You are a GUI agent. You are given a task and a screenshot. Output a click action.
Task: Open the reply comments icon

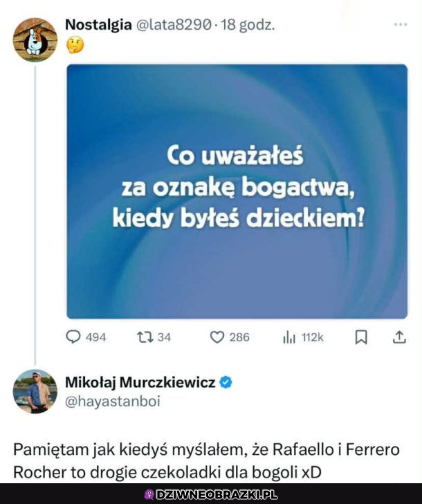click(x=73, y=337)
